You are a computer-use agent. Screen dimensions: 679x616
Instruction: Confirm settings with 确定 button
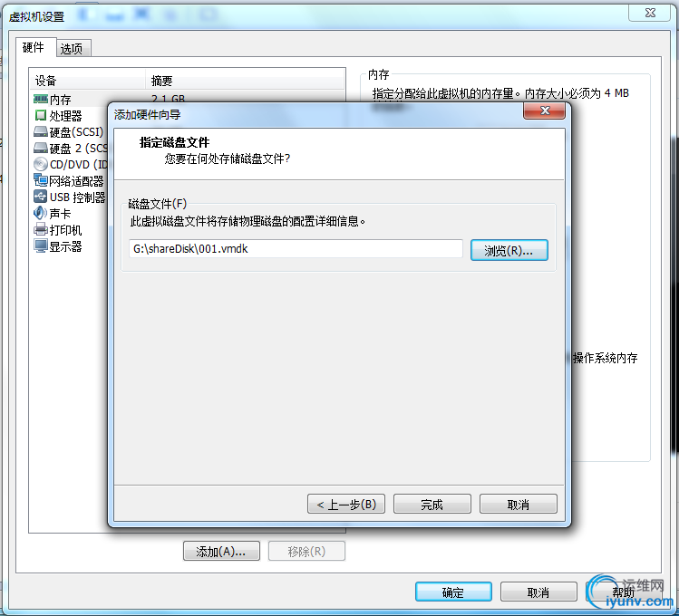(x=453, y=592)
